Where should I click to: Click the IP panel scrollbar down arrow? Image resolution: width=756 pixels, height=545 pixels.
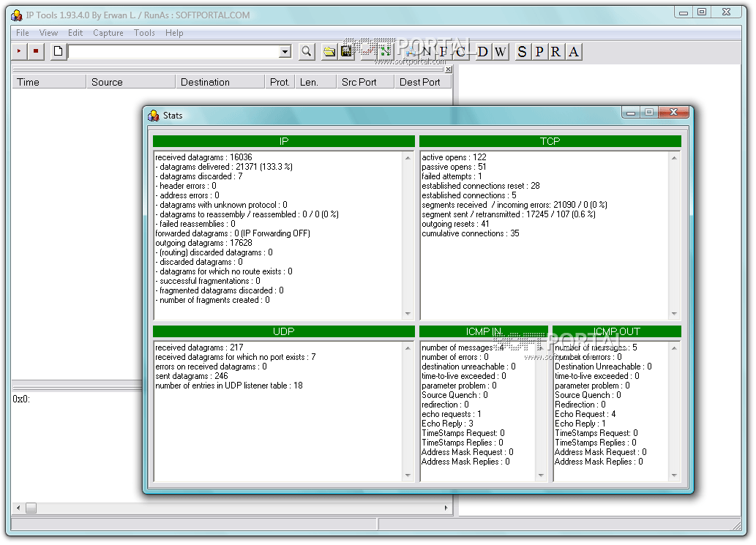pyautogui.click(x=408, y=314)
